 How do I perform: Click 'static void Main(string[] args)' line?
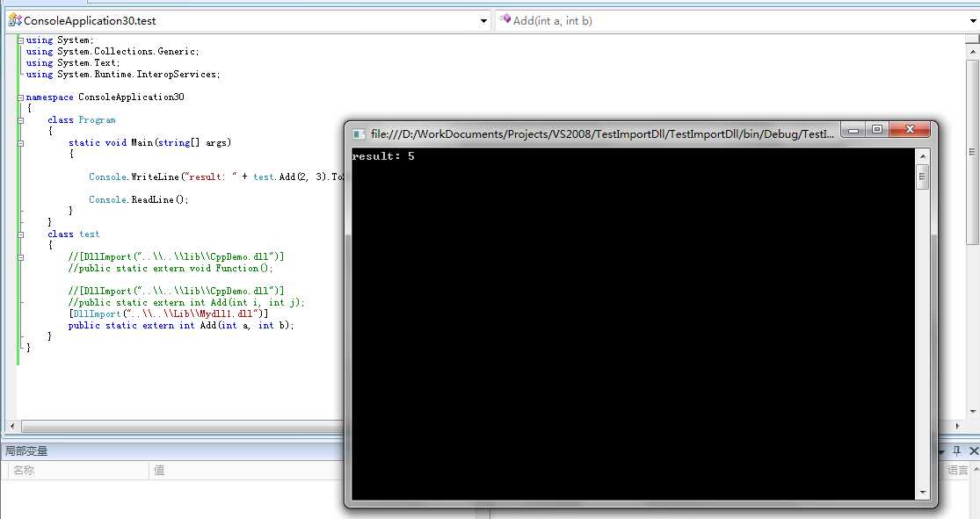point(150,142)
